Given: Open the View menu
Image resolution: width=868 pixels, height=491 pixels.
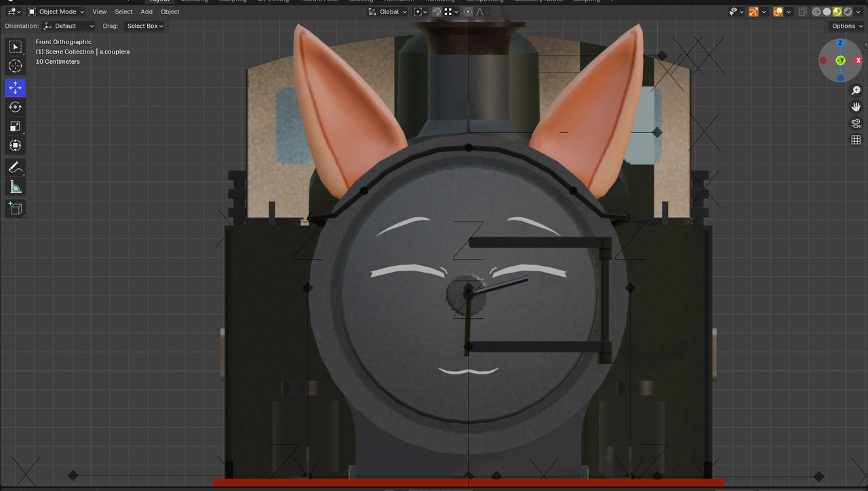Looking at the screenshot, I should 100,12.
